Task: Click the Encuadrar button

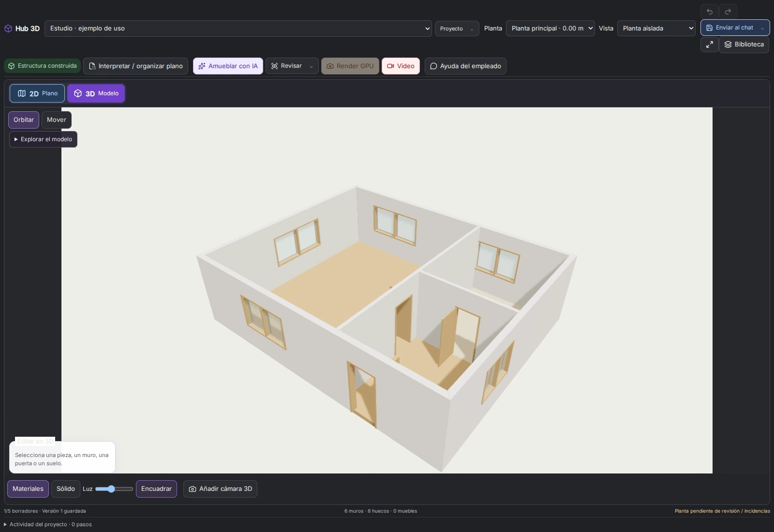Action: pyautogui.click(x=156, y=489)
